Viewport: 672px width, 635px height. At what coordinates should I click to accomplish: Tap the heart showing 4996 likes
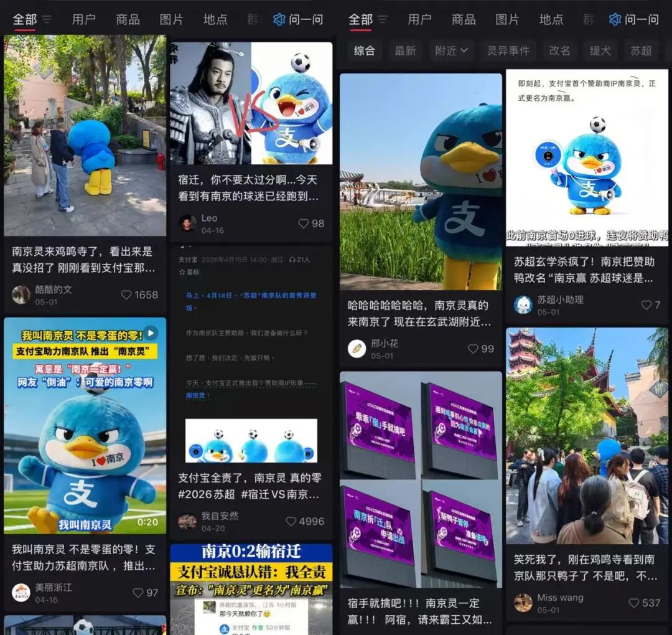coord(291,521)
